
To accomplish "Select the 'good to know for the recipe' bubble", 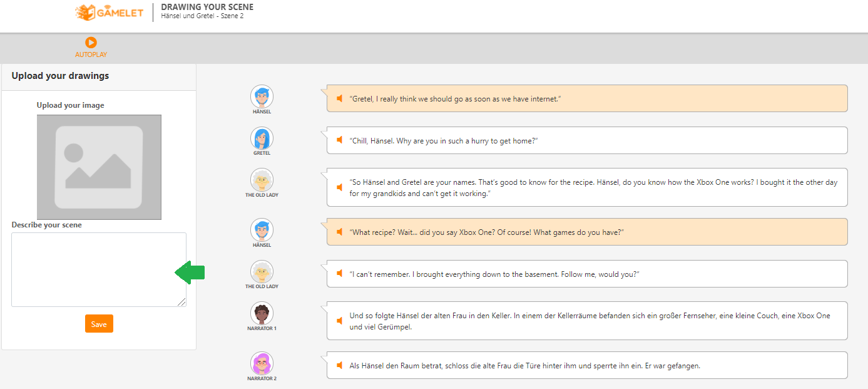I will (x=587, y=187).
